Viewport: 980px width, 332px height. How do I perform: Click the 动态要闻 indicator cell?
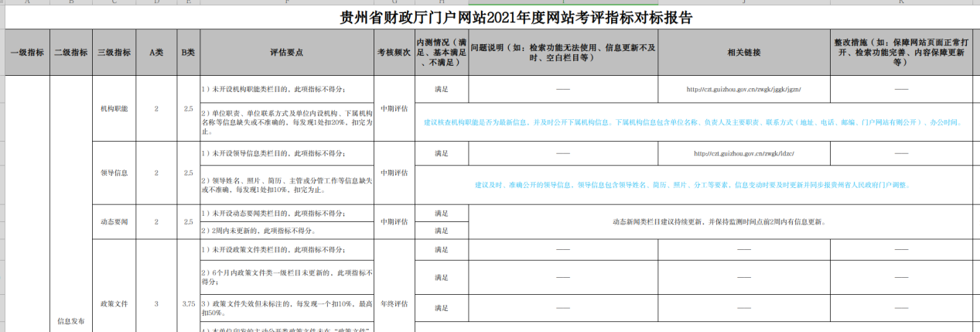(x=114, y=221)
